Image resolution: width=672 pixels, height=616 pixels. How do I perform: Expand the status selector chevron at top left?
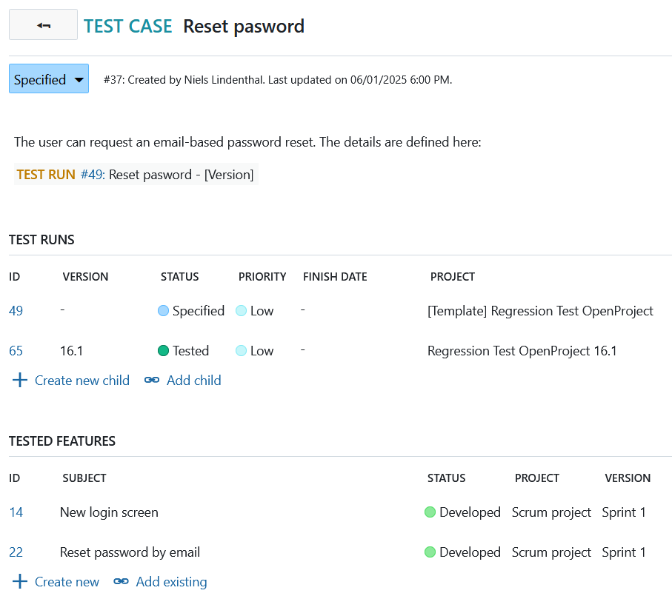79,78
